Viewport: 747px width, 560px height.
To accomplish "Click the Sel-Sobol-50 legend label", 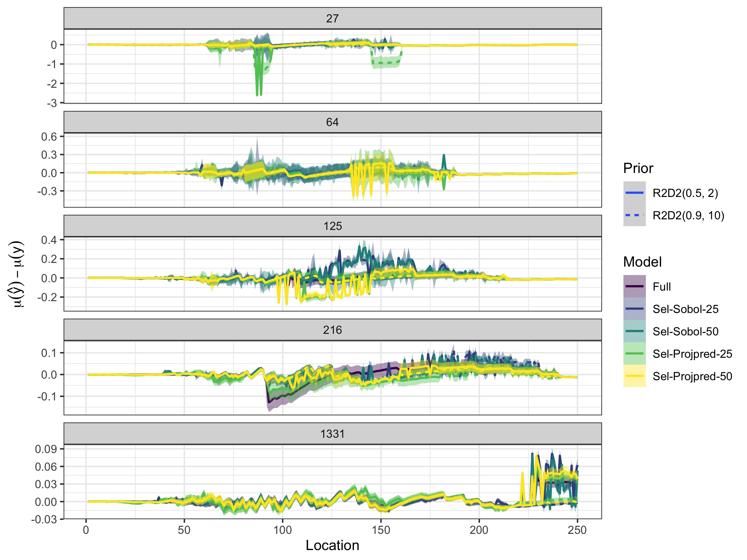I will (x=685, y=331).
